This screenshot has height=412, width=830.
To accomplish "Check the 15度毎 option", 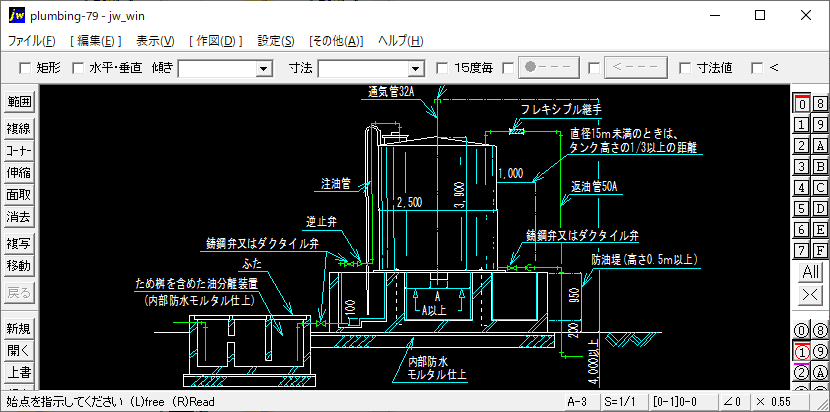I will pos(443,68).
